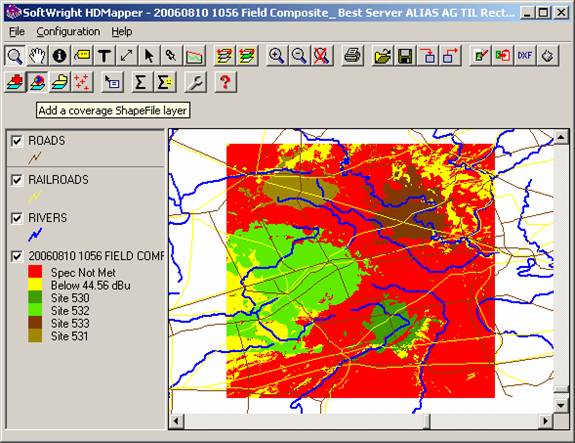The image size is (575, 443).
Task: Select the magnifier zoom tool
Action: (15, 56)
